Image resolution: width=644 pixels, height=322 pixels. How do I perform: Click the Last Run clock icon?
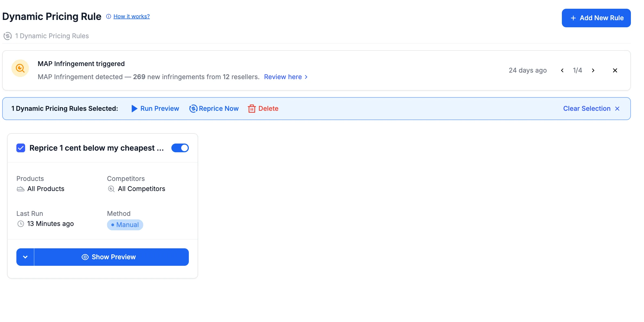pos(21,224)
